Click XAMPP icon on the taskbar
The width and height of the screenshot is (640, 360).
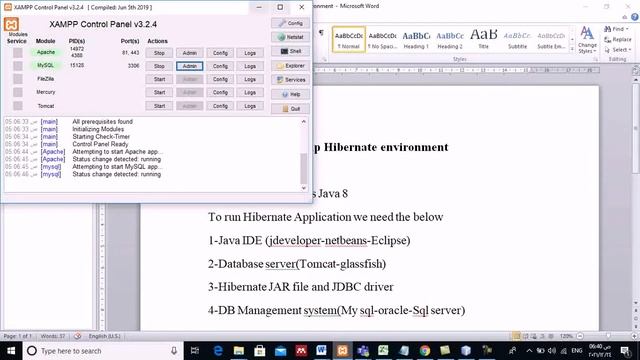pyautogui.click(x=342, y=351)
